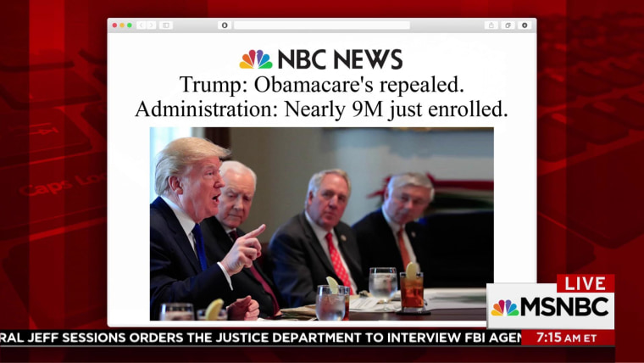Click the MSNBC peacock logo

505,308
